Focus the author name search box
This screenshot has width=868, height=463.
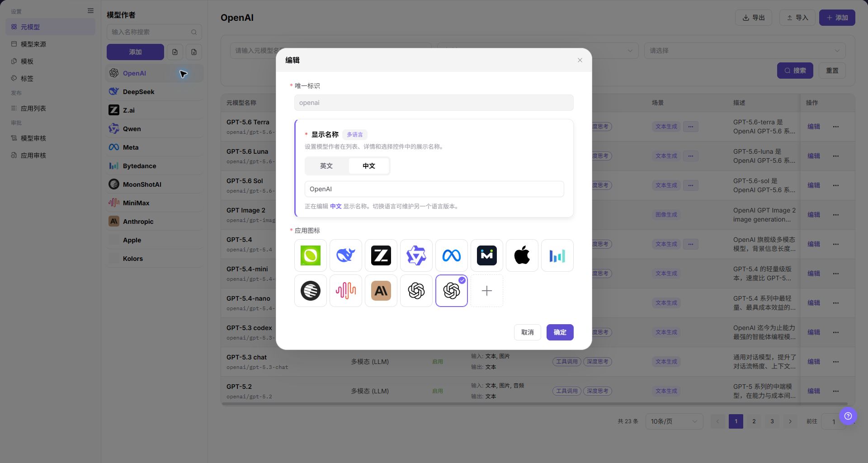pos(154,32)
